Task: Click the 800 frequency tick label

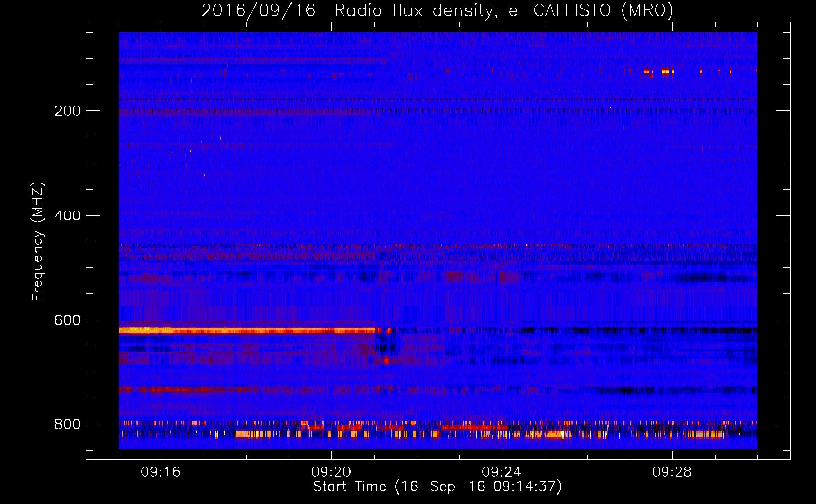Action: pos(68,425)
